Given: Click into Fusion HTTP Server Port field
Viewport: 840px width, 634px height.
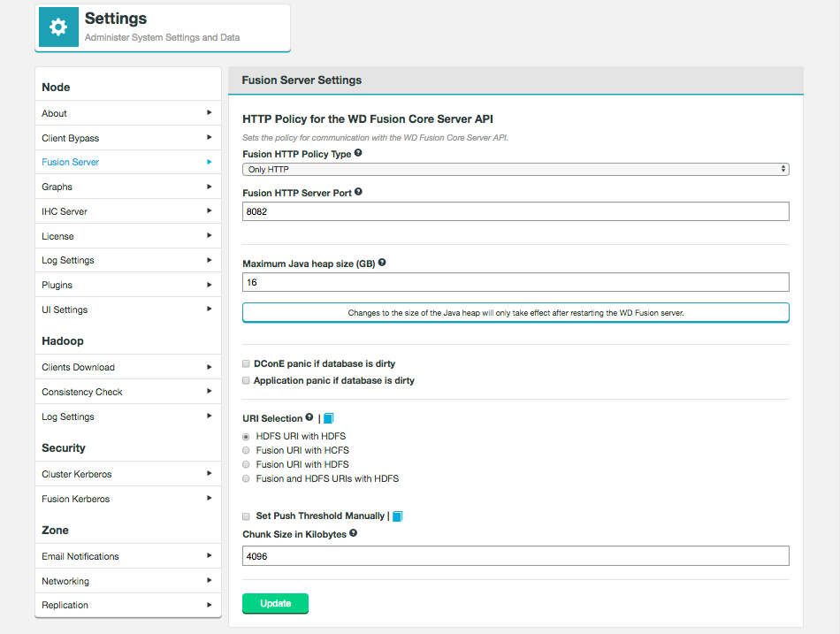Looking at the screenshot, I should pyautogui.click(x=515, y=211).
